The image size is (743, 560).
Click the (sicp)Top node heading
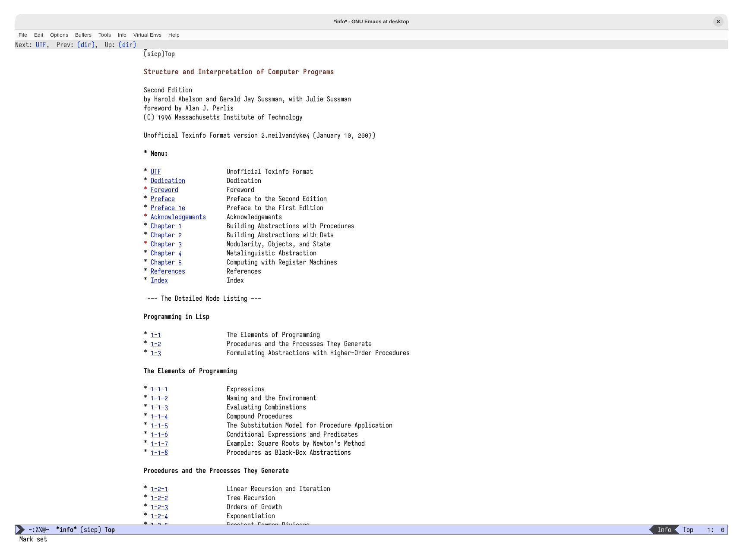click(159, 54)
